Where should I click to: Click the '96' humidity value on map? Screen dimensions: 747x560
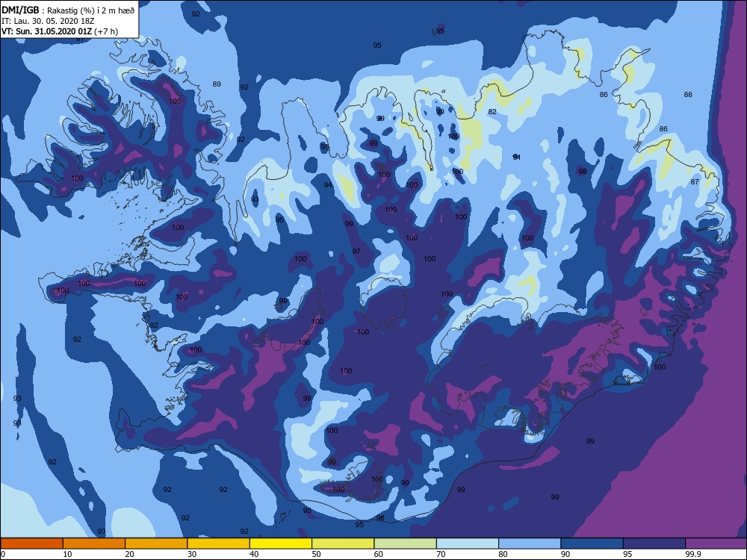pyautogui.click(x=380, y=518)
